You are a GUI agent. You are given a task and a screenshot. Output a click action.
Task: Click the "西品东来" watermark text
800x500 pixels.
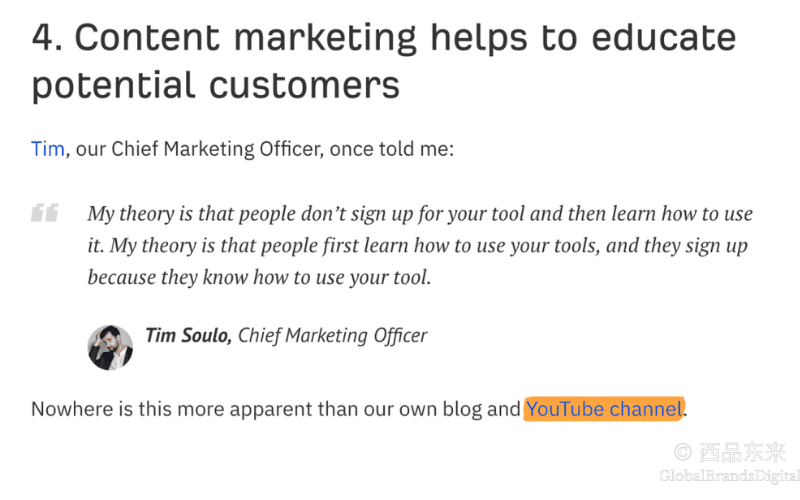point(743,452)
